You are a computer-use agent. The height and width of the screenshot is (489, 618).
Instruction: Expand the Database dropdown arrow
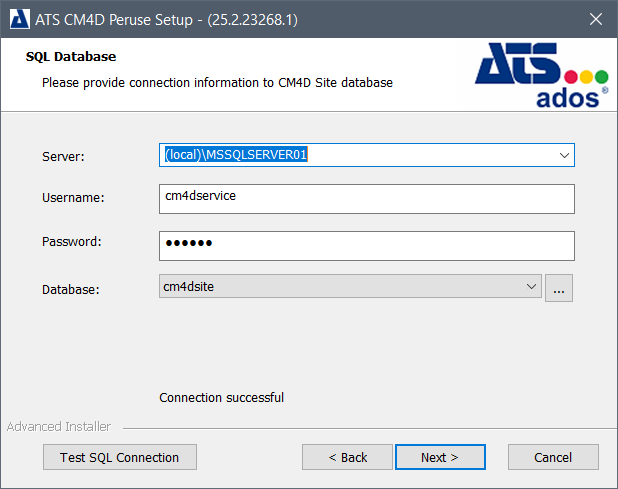click(532, 288)
